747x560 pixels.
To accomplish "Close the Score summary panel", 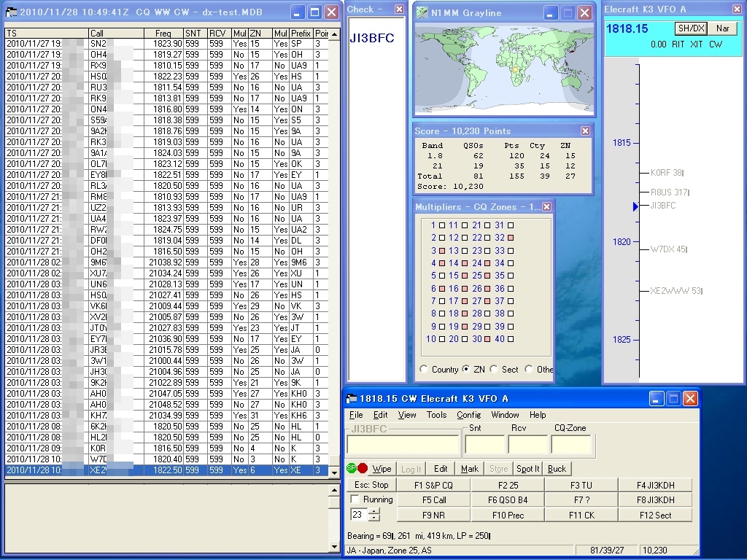I will [x=585, y=131].
